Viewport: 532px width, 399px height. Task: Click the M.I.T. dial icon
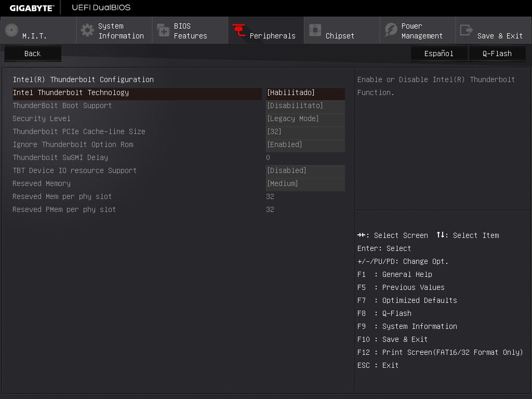(x=11, y=30)
